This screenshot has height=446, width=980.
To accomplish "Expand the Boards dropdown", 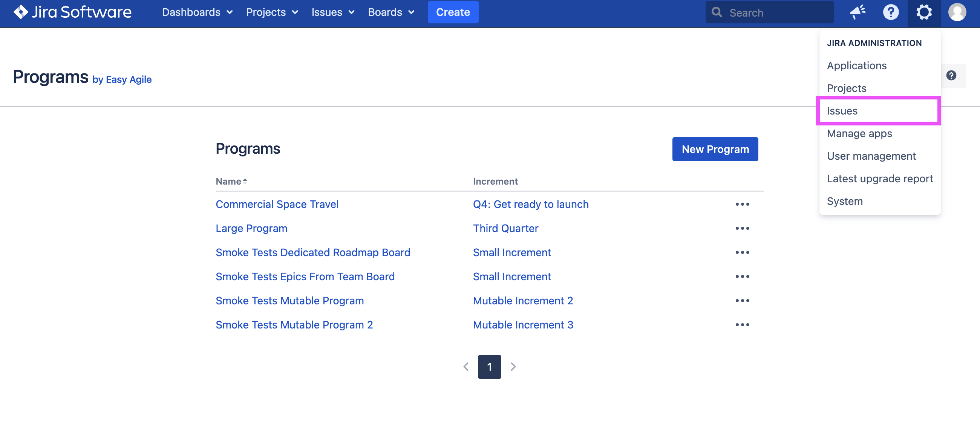I will coord(391,12).
